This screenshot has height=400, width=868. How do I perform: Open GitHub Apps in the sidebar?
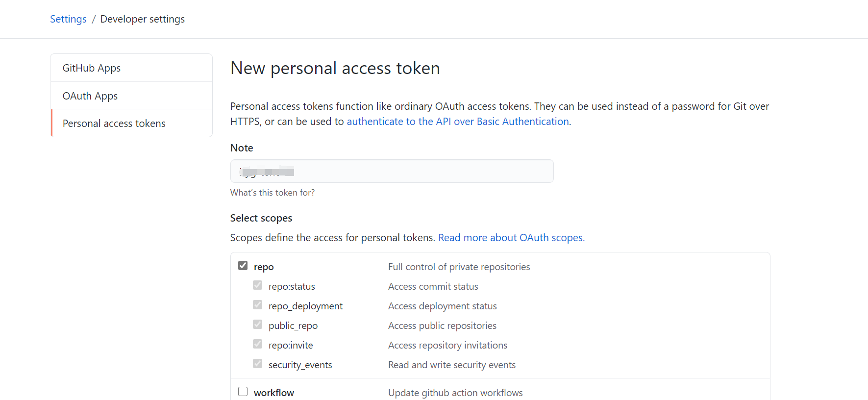131,68
